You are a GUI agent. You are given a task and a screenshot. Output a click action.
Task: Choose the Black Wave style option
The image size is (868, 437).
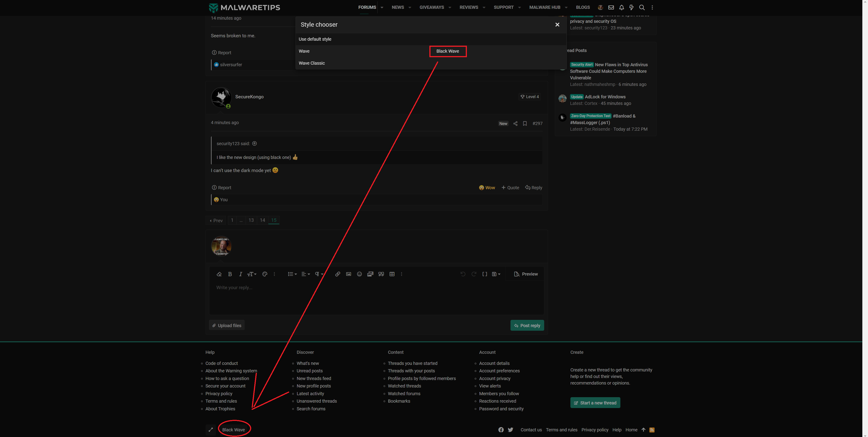(447, 51)
